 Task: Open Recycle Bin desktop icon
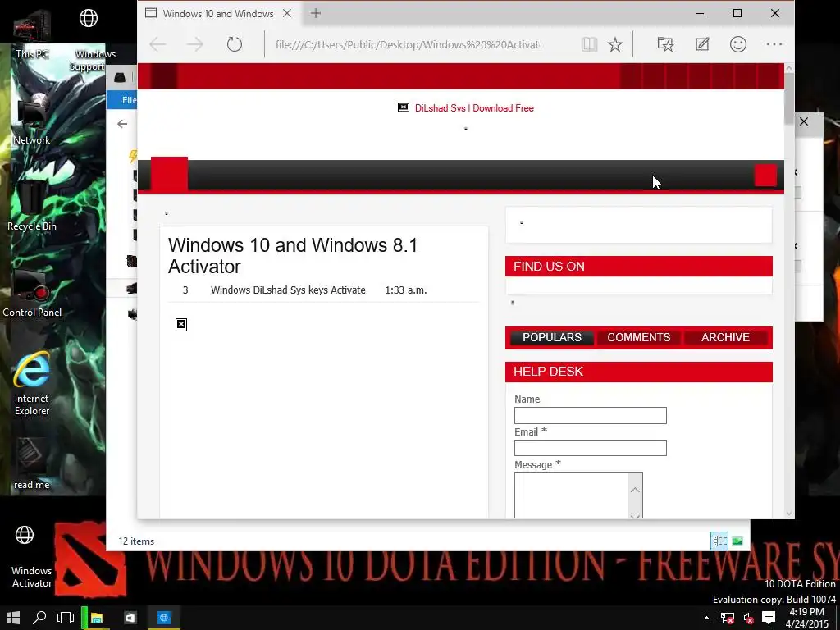point(32,206)
